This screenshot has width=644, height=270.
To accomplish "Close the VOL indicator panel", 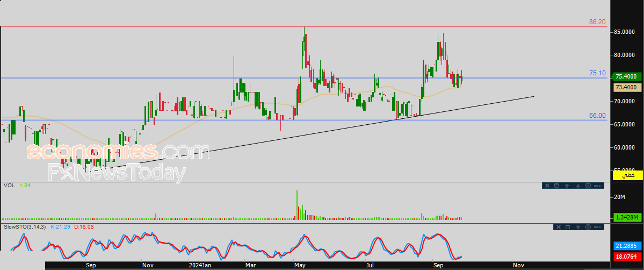I will (x=547, y=186).
